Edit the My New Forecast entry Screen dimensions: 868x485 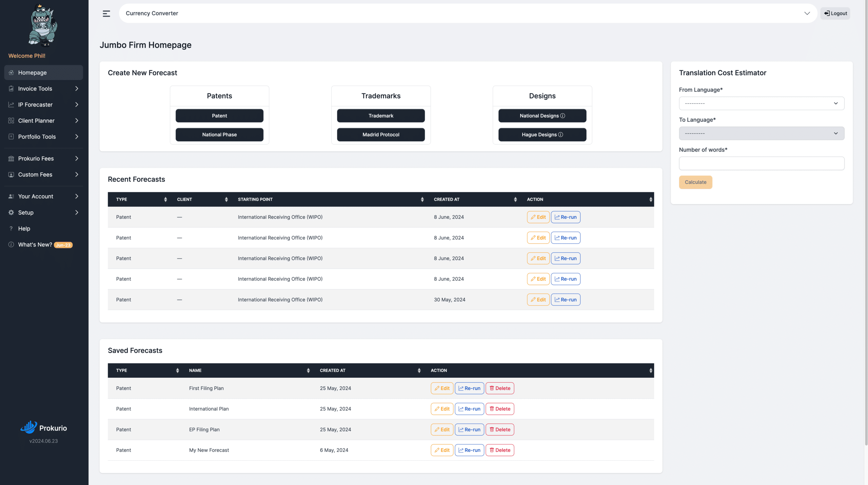point(442,450)
